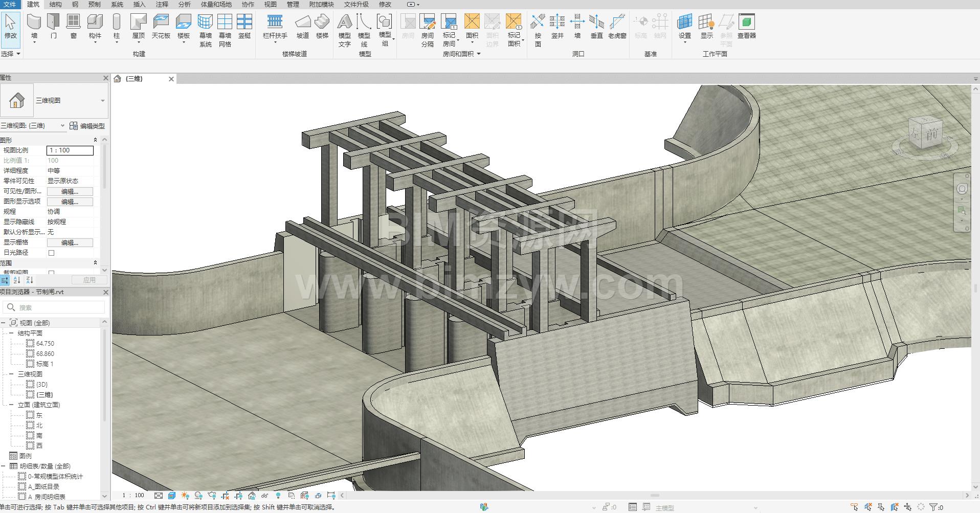
Task: Tick the 裁剪视图 checkbox
Action: (51, 273)
